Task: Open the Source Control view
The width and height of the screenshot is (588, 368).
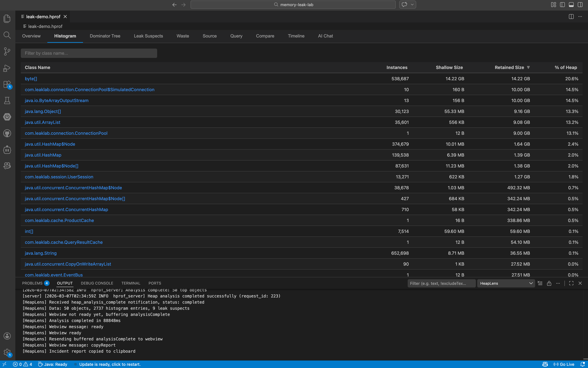Action: click(x=7, y=51)
